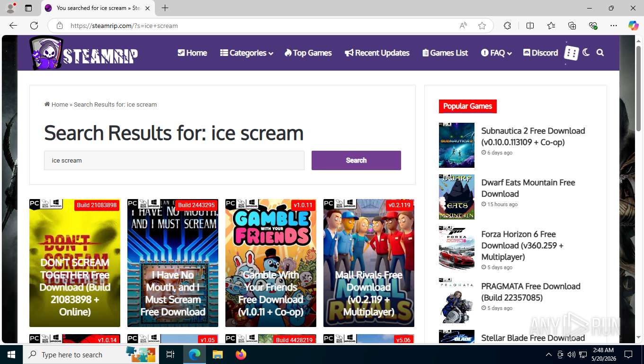Refresh the page
Screen dimensions: 644x364
tap(34, 26)
